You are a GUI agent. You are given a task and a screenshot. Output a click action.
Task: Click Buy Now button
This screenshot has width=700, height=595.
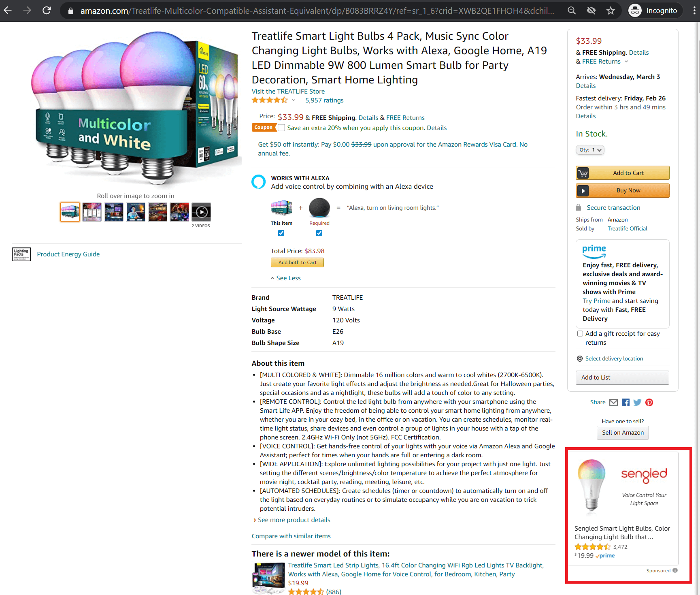coord(622,191)
